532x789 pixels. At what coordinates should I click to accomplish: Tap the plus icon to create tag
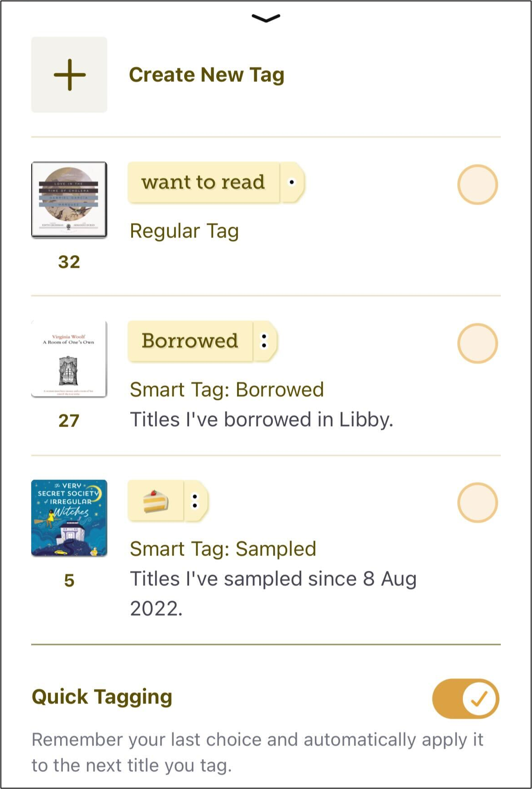click(69, 75)
